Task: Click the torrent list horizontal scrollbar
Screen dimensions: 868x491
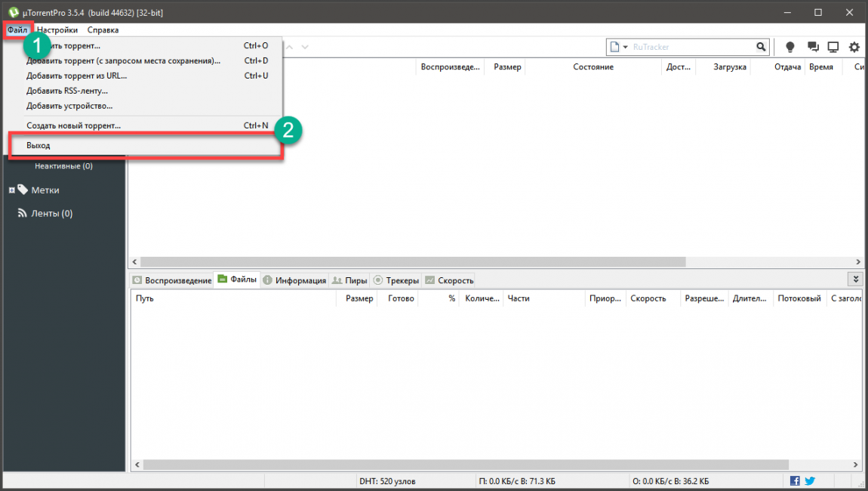Action: coord(413,261)
